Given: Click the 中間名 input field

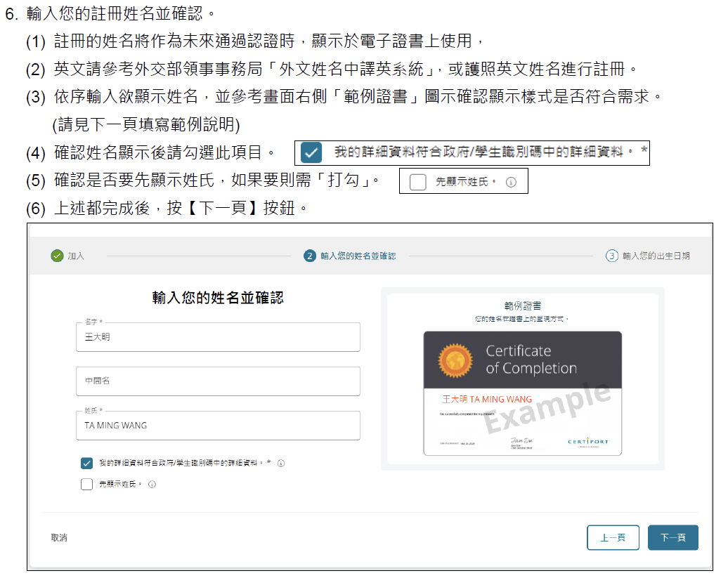Looking at the screenshot, I should [218, 381].
